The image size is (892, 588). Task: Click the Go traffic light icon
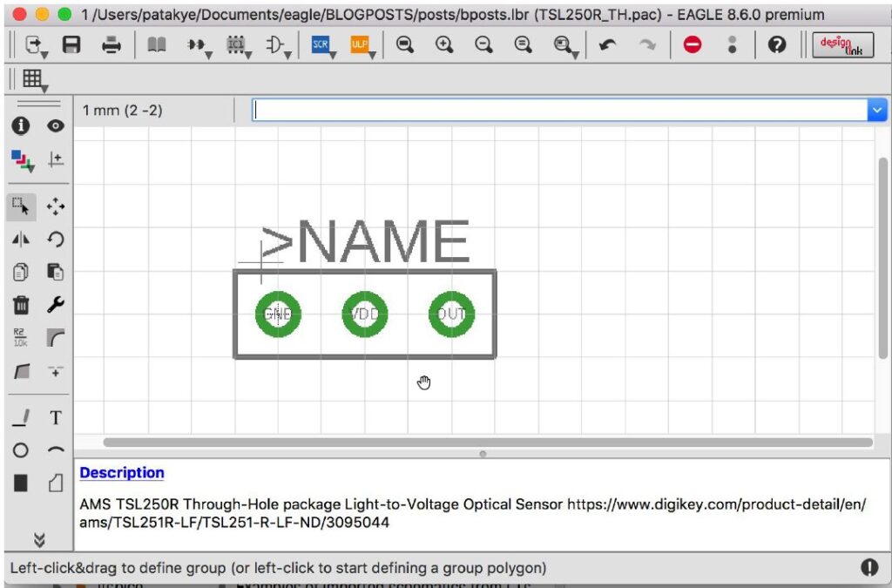pos(732,44)
